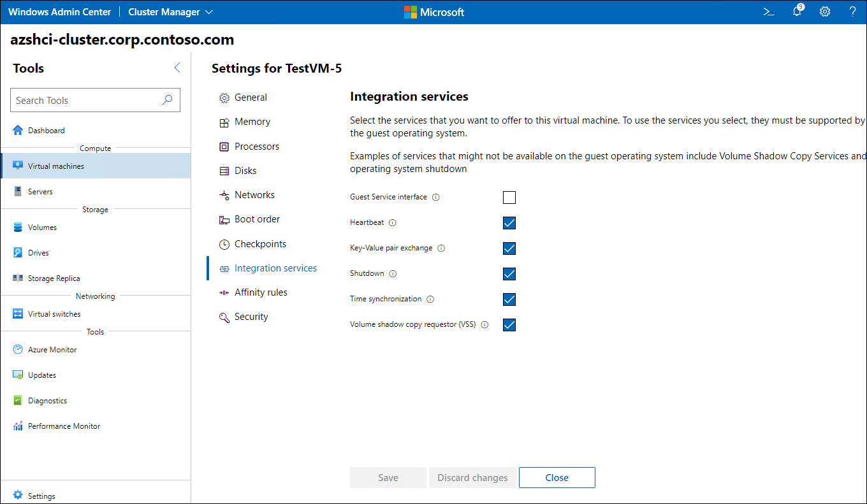Click Windows Admin Center title link
Image resolution: width=867 pixels, height=504 pixels.
click(x=60, y=12)
